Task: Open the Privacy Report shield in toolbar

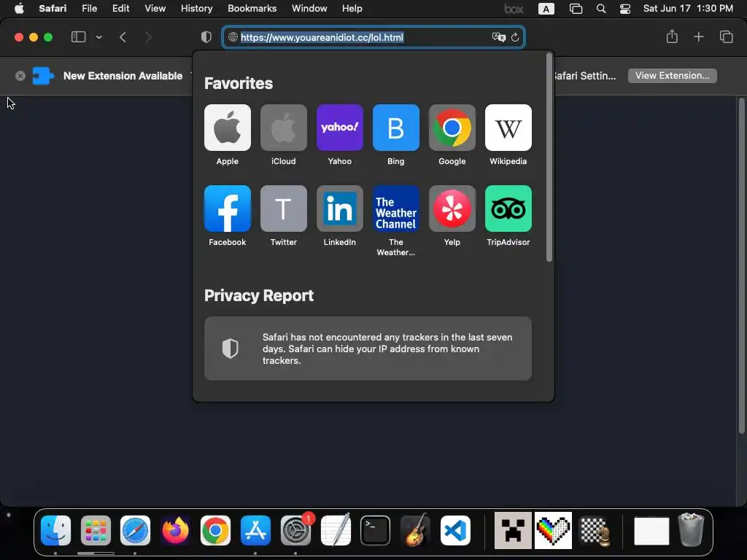Action: (206, 37)
